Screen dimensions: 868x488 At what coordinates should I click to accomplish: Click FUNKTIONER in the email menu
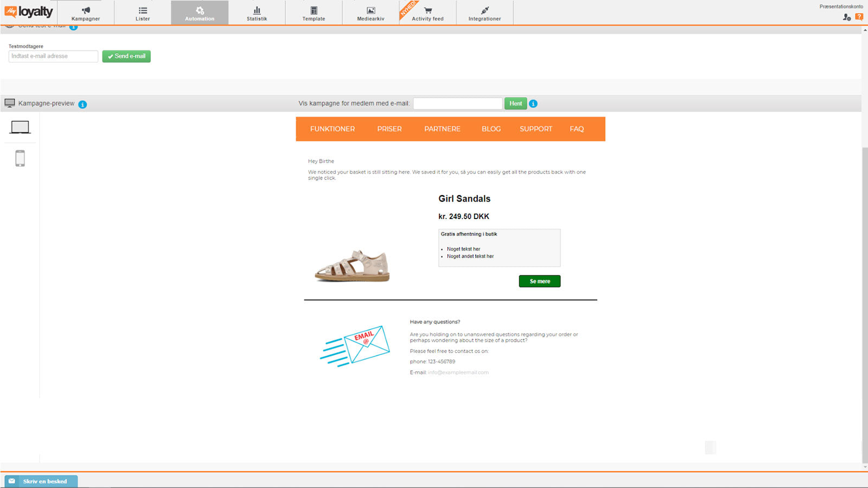333,129
